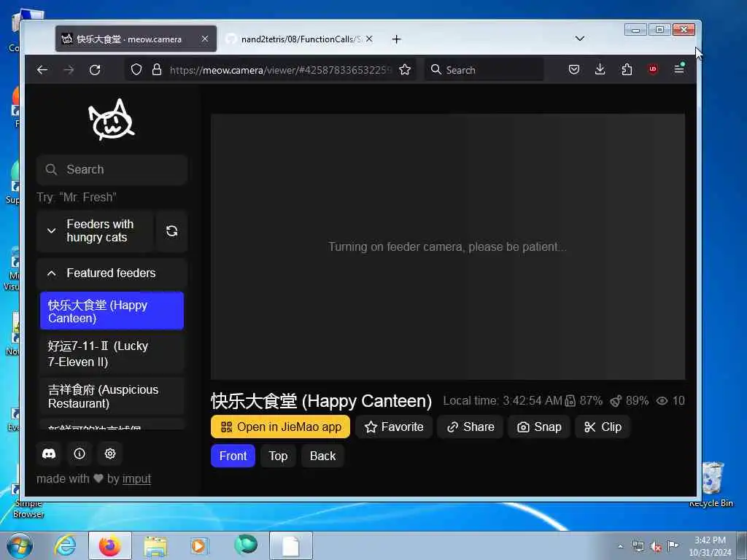Open Internet Explorer from the taskbar
Viewport: 747px width, 560px height.
point(65,545)
